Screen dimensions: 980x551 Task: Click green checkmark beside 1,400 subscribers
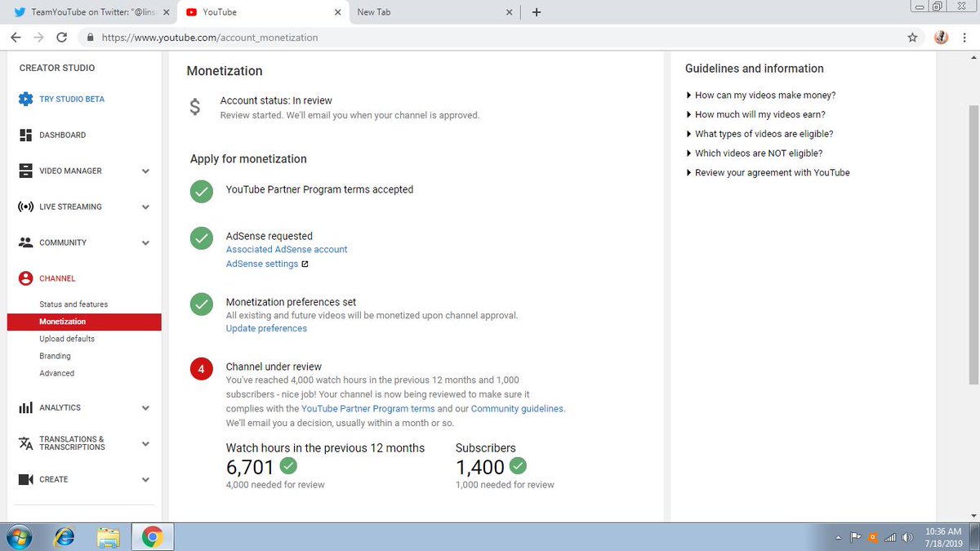point(518,466)
